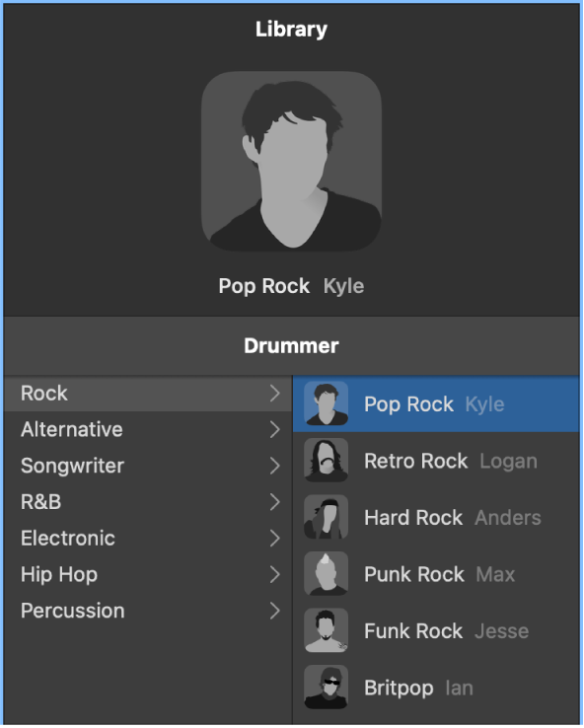Expand the Electronic genre chevron

[x=275, y=538]
